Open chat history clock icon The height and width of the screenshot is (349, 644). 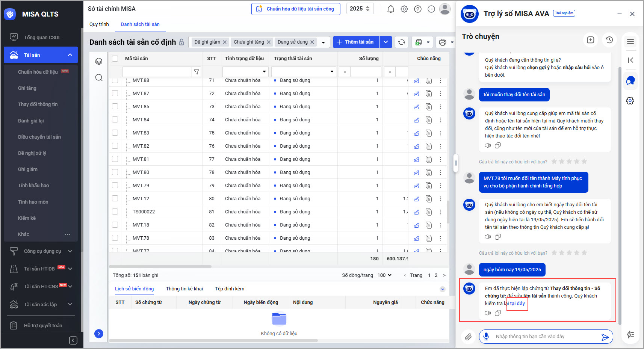pyautogui.click(x=609, y=40)
